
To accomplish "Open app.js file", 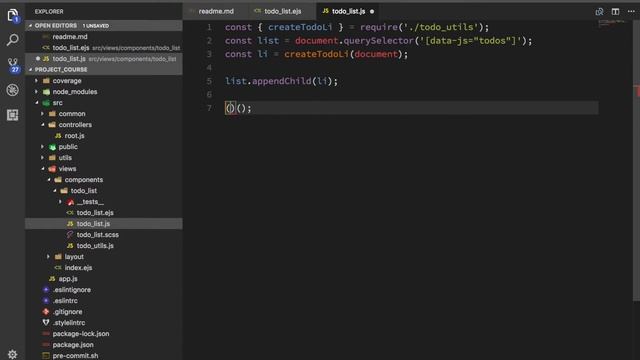I will click(104, 279).
